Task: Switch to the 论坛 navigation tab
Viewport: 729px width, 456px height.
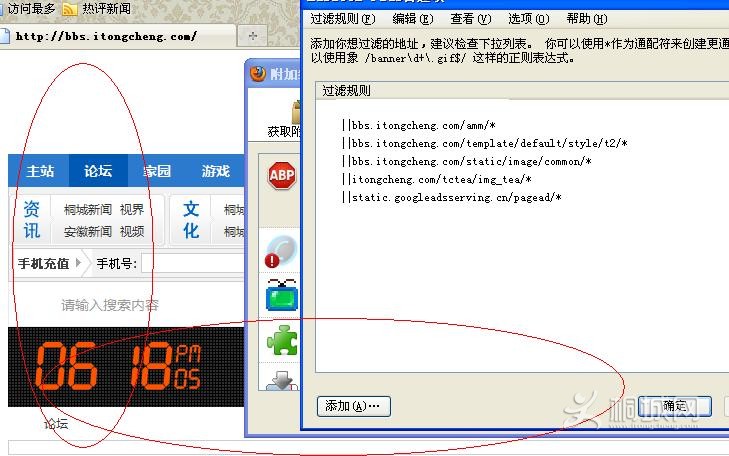Action: [98, 171]
